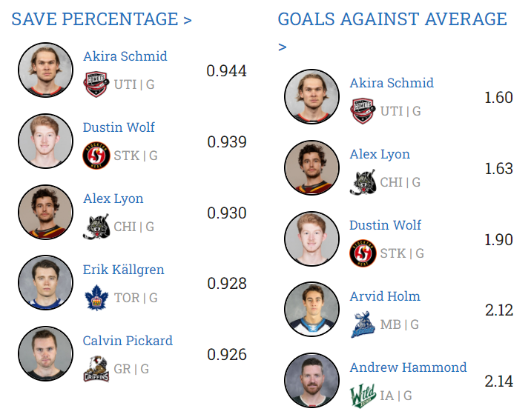Click the Iowa Wild logo beside IA
The image size is (531, 420).
tap(363, 396)
